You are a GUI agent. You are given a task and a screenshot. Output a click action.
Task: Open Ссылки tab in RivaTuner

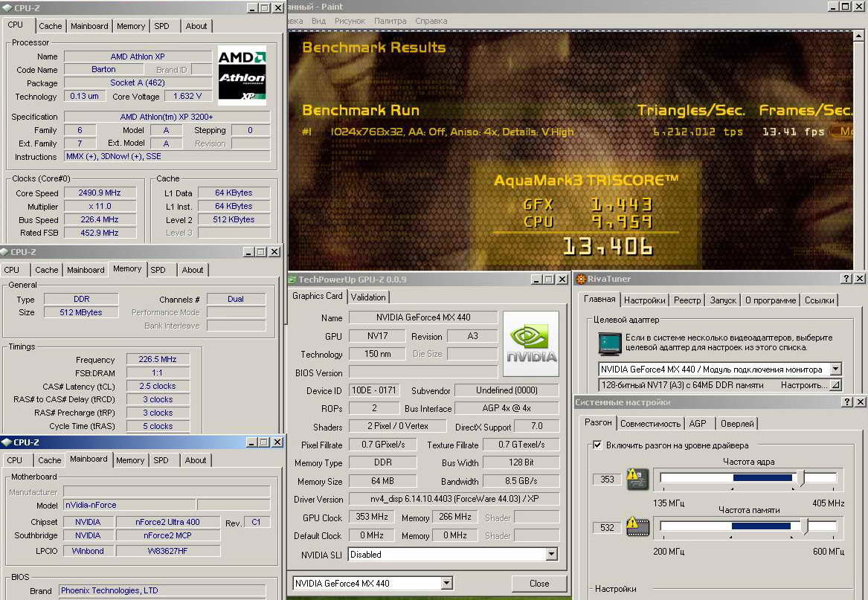click(820, 300)
